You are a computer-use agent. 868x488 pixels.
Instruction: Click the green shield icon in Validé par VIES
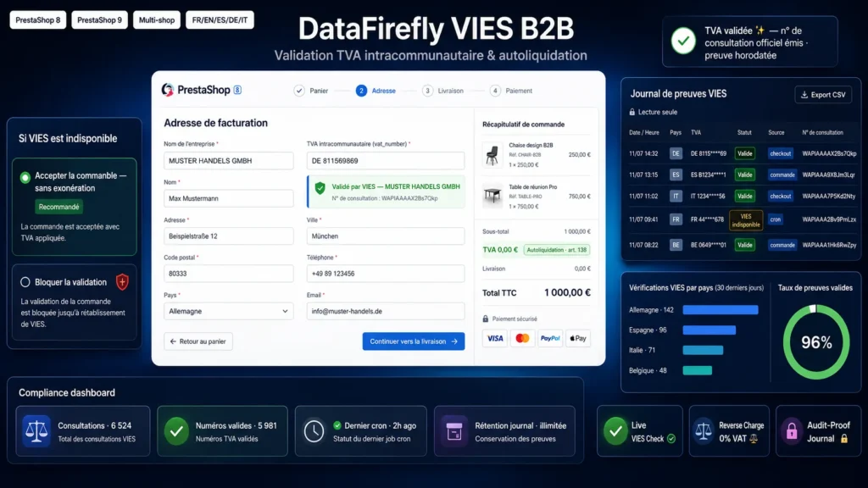(x=320, y=188)
